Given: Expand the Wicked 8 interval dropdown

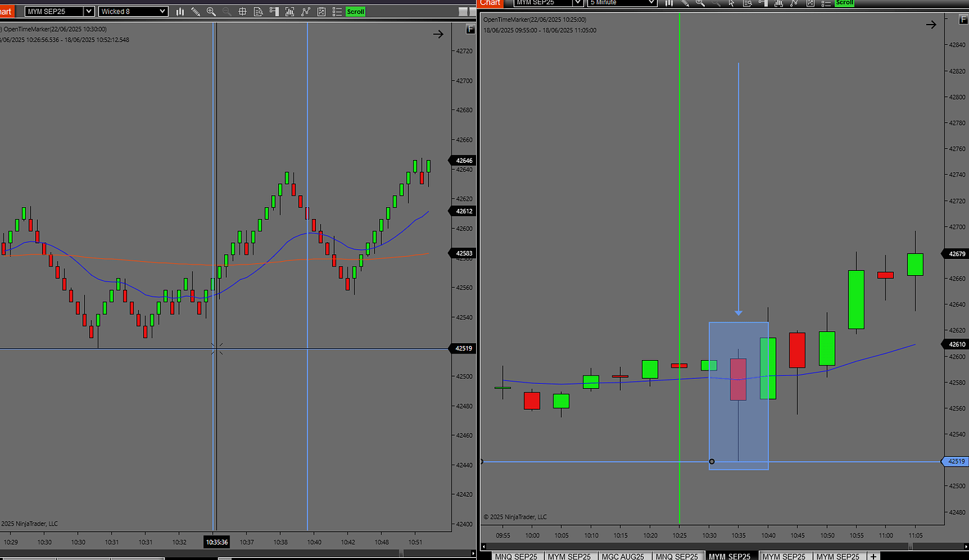Looking at the screenshot, I should click(133, 11).
